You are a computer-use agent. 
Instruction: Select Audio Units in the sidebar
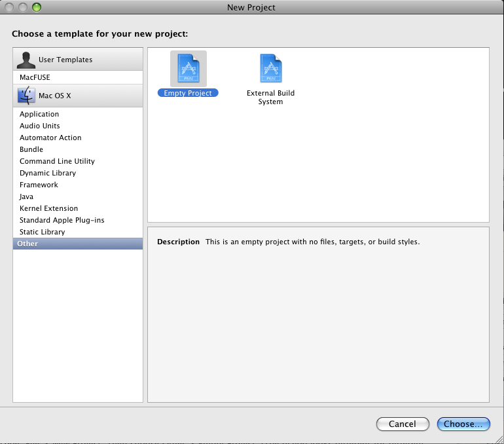coord(39,126)
